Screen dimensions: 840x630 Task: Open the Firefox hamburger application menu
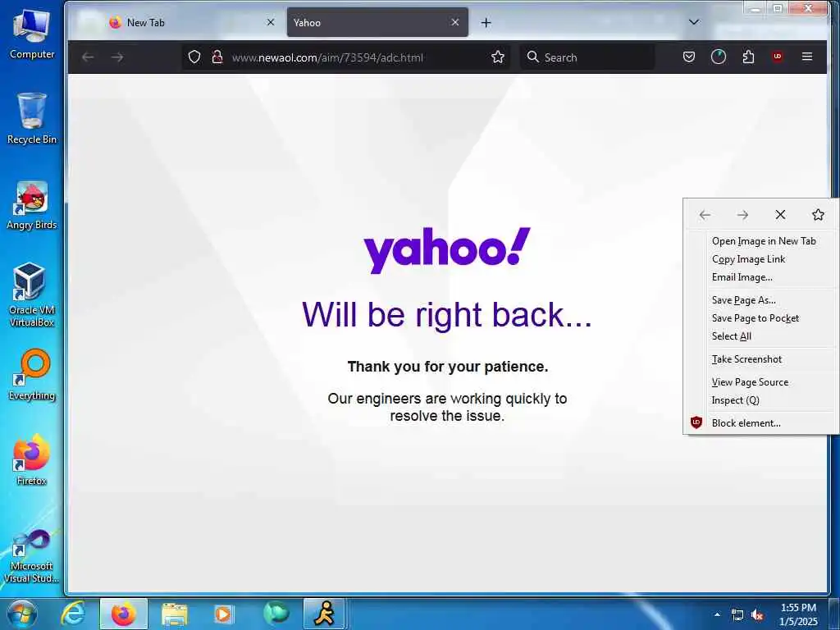tap(807, 57)
